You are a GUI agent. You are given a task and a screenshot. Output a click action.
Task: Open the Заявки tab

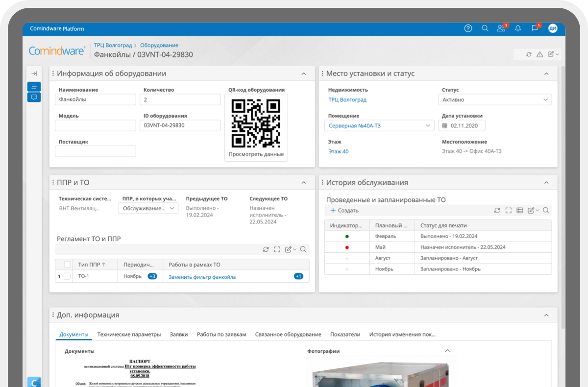tap(178, 335)
